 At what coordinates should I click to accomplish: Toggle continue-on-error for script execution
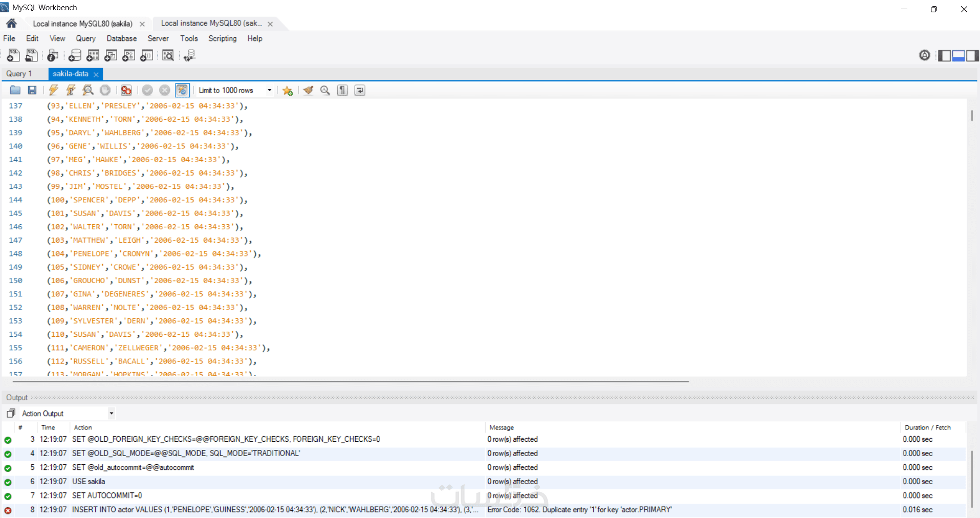pyautogui.click(x=126, y=91)
